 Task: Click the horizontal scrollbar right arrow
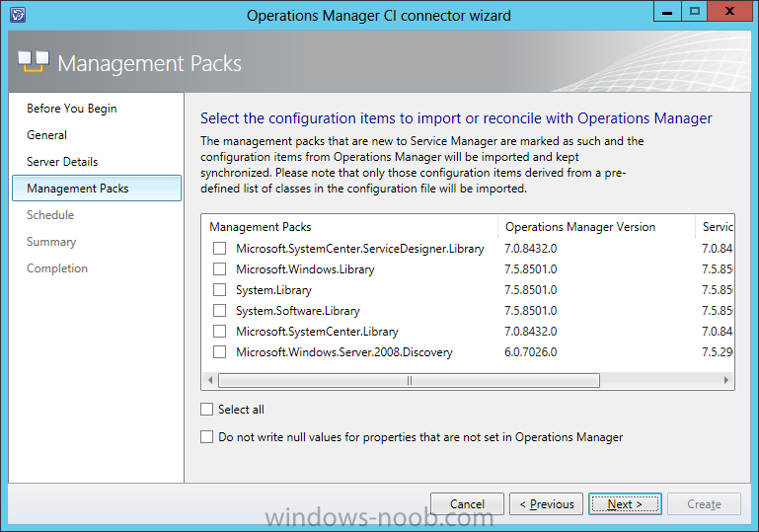click(726, 380)
